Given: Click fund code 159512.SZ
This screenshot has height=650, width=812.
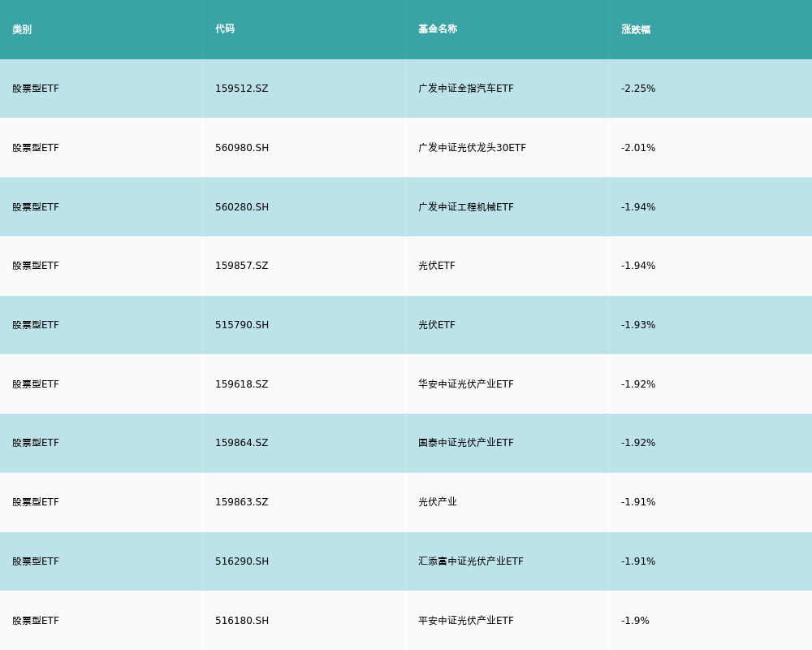Looking at the screenshot, I should click(241, 89).
